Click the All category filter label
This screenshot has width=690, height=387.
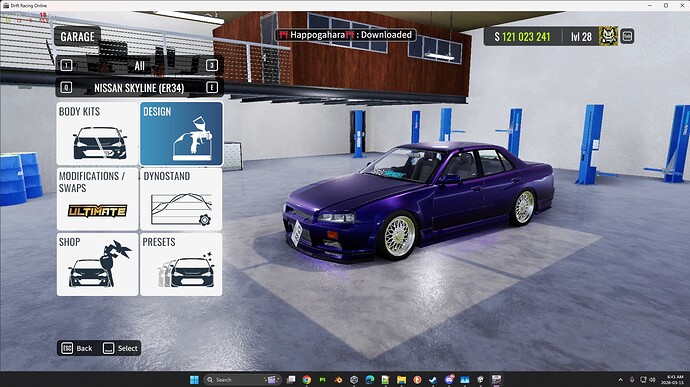pos(139,66)
